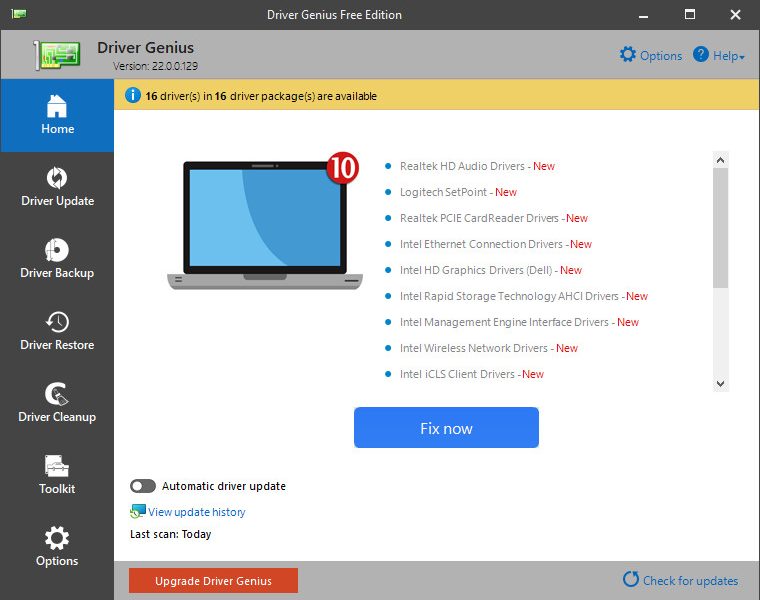Click the blue info icon in yellow banner
The width and height of the screenshot is (760, 600).
pyautogui.click(x=133, y=96)
